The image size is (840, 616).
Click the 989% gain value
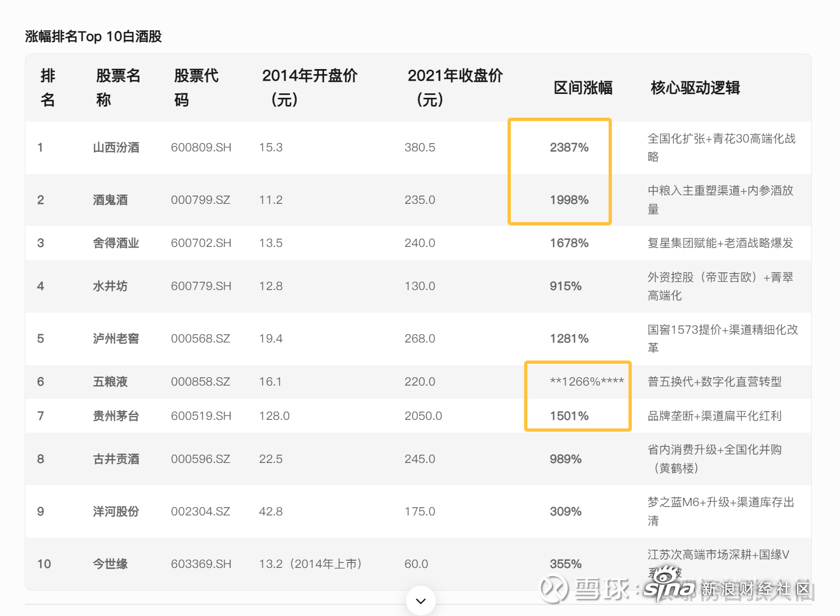566,459
